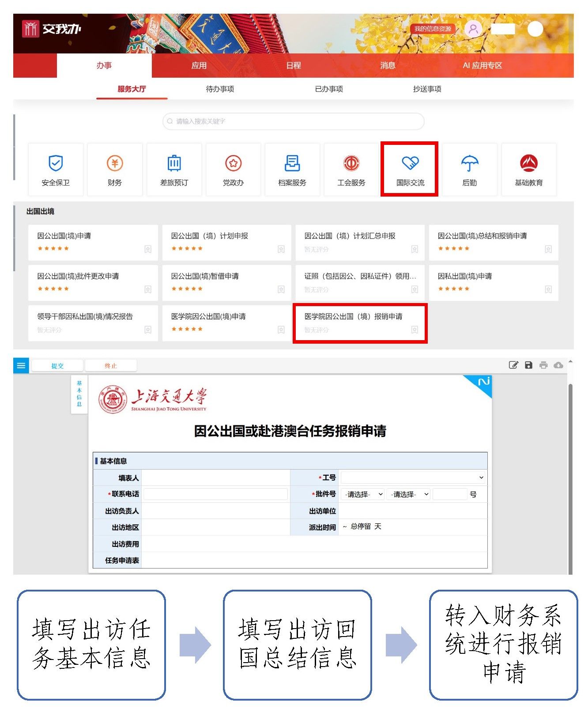The image size is (588, 724).
Task: Bookmark the 因公出国(境)申请 service
Action: [148, 249]
